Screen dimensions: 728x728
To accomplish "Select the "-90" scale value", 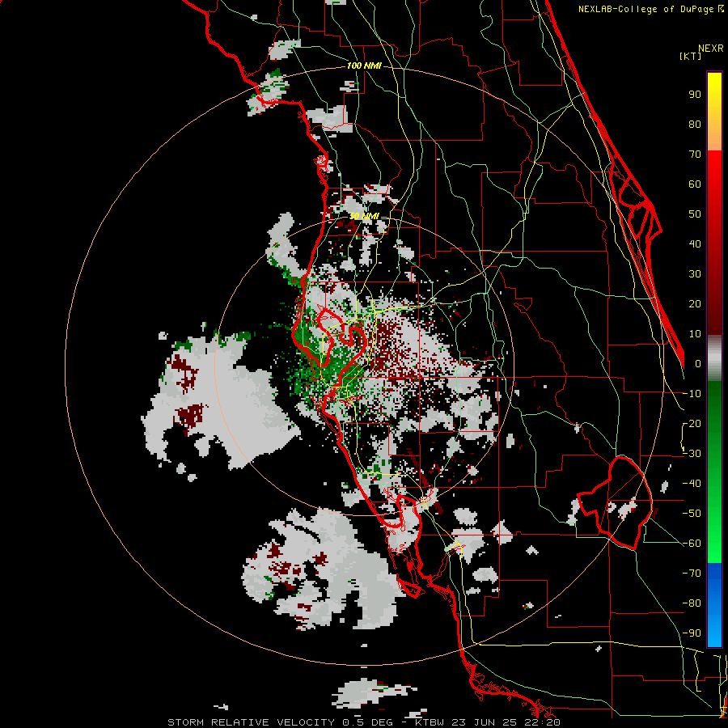I will 692,633.
